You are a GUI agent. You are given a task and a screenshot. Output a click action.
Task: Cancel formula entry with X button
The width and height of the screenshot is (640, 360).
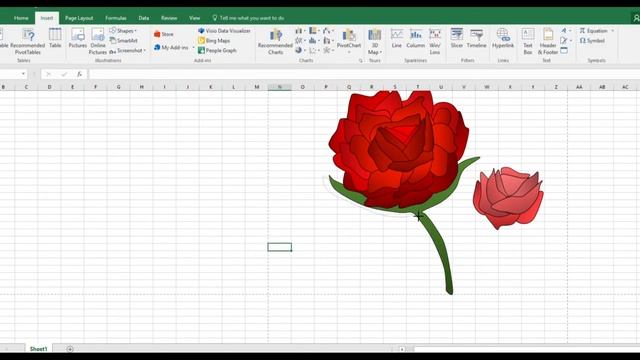click(x=49, y=74)
